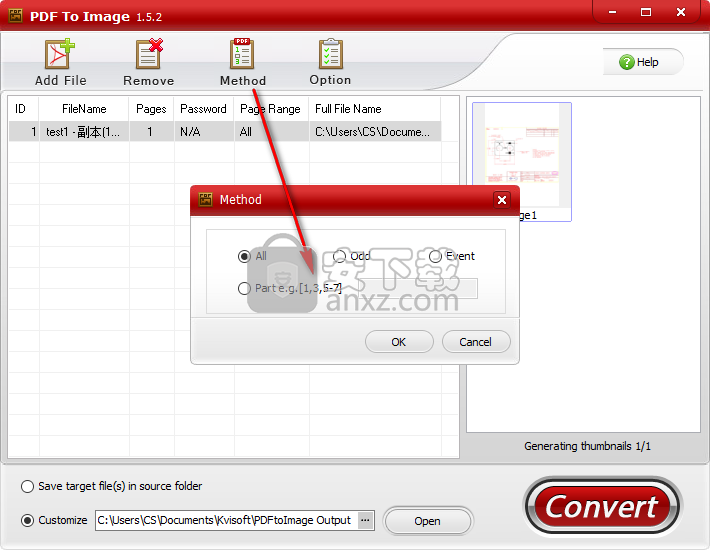Image resolution: width=710 pixels, height=550 pixels.
Task: Select the All pages radio button
Action: tap(244, 256)
